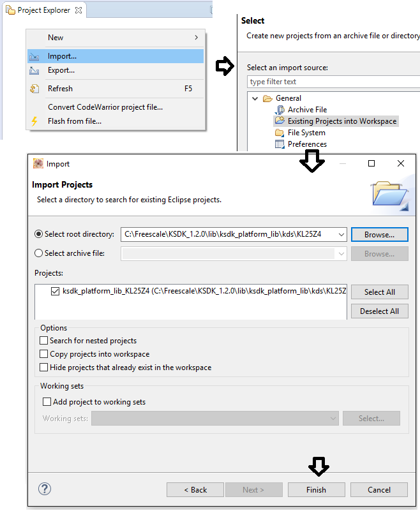Open archive file dropdown arrow
The image size is (420, 513).
(341, 254)
